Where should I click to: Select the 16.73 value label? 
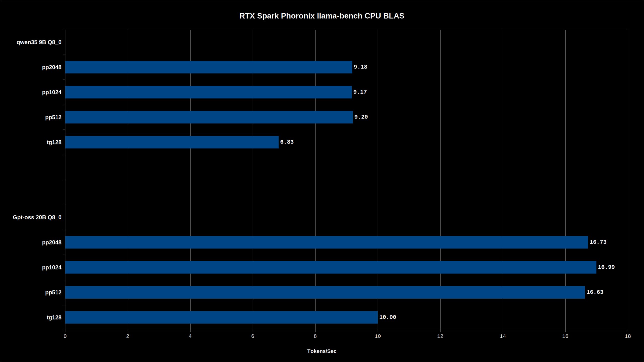point(598,242)
